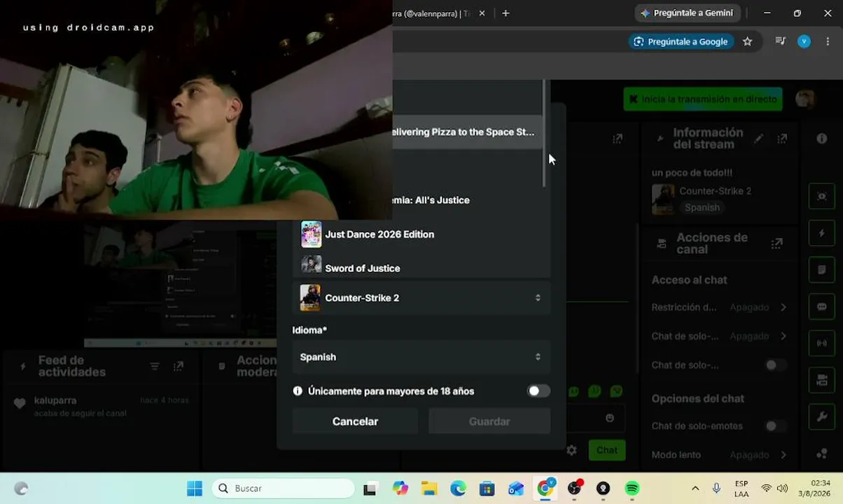843x504 pixels.
Task: Edit stream info with the pencil icon
Action: tap(758, 139)
